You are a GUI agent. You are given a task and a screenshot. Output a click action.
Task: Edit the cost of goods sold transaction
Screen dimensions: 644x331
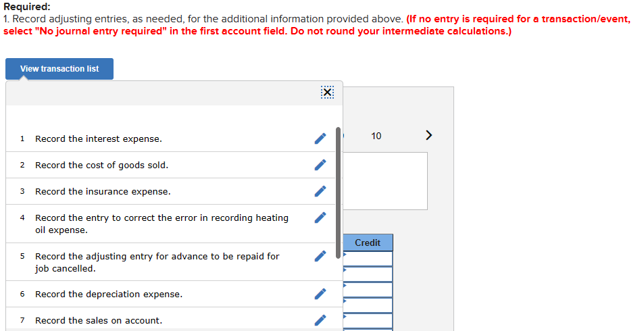320,165
